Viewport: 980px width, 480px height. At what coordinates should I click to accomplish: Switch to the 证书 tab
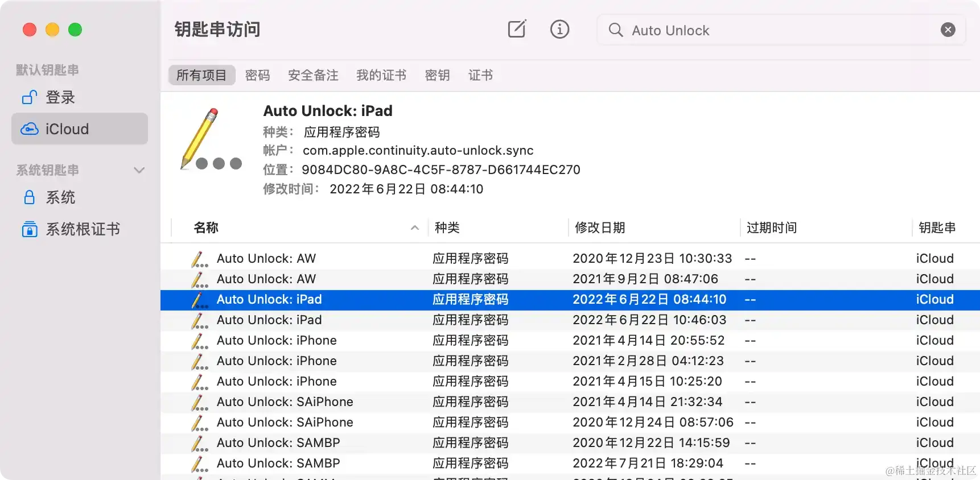[x=481, y=75]
